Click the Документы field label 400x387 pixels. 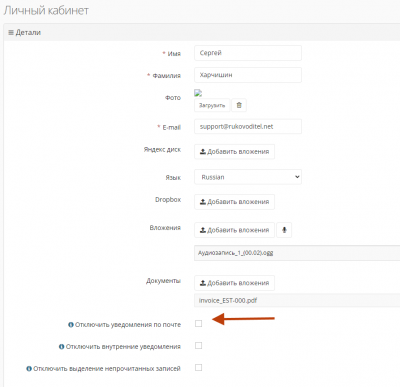[x=163, y=281]
